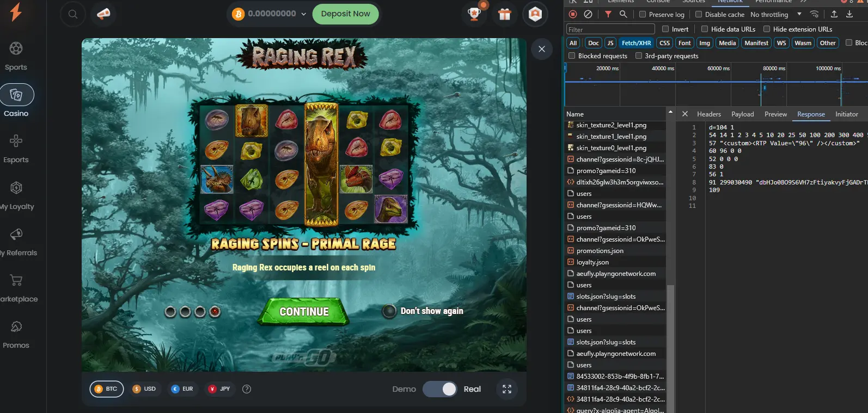
Task: Select the BTC currency pill
Action: [x=107, y=389]
